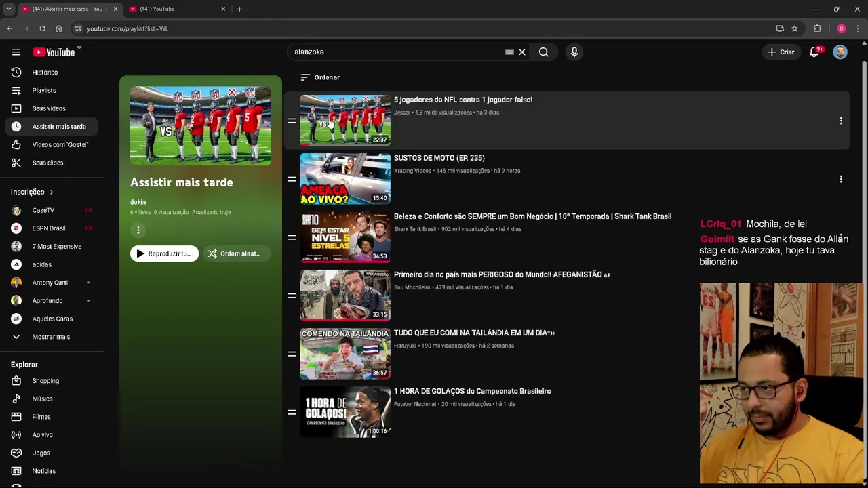Open the Ordenar sort dropdown

pyautogui.click(x=320, y=77)
